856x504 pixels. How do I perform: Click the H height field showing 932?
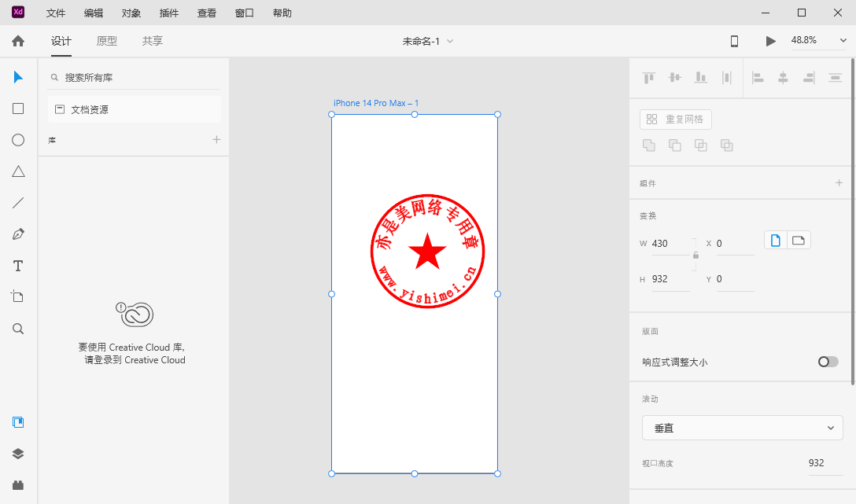[671, 279]
